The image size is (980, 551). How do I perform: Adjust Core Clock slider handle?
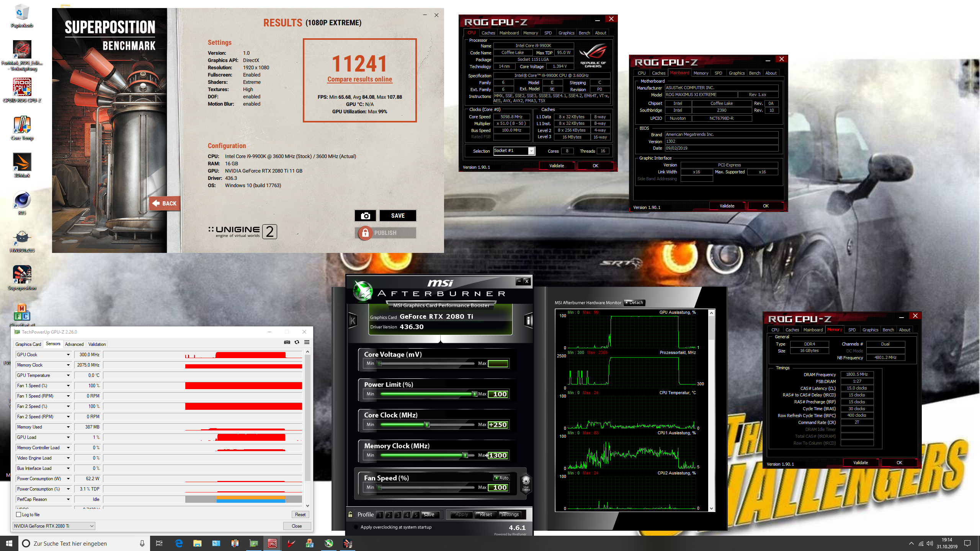[427, 425]
